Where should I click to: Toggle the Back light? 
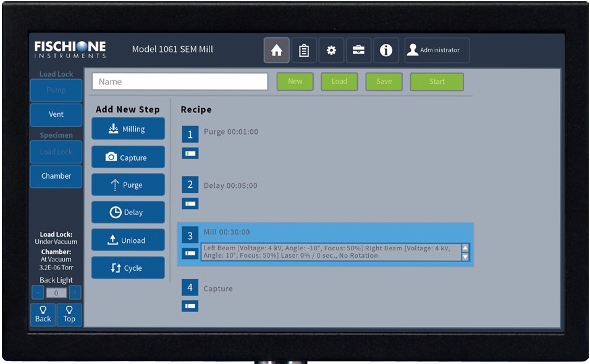[43, 315]
